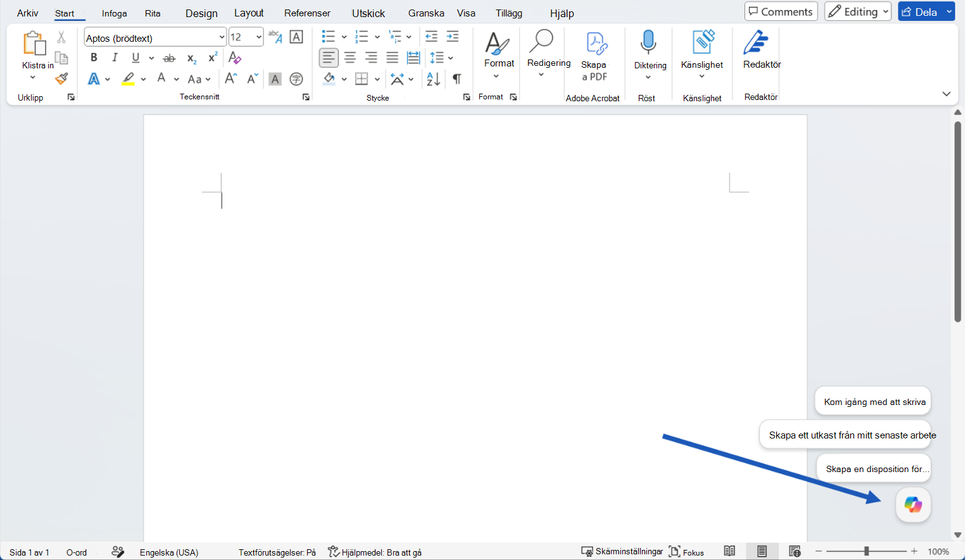The height and width of the screenshot is (560, 966).
Task: Sort text with the A-Z icon
Action: 434,79
